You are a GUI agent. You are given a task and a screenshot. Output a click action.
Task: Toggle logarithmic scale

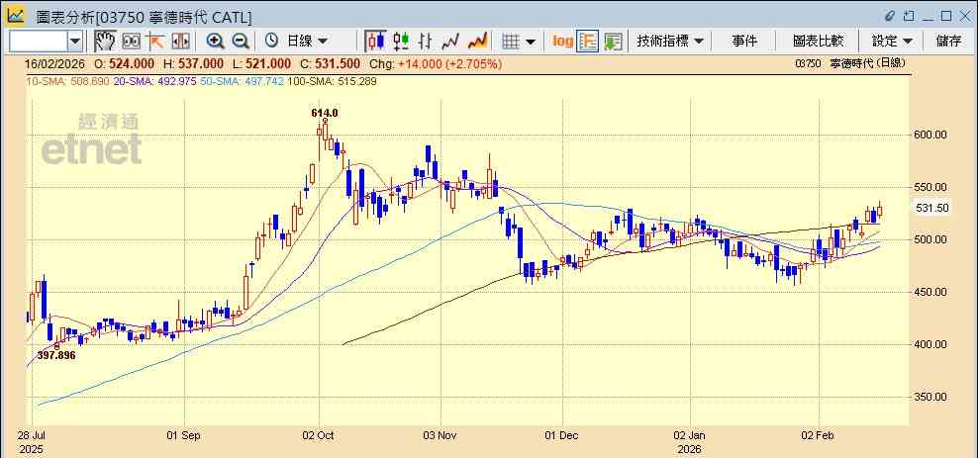coord(562,42)
